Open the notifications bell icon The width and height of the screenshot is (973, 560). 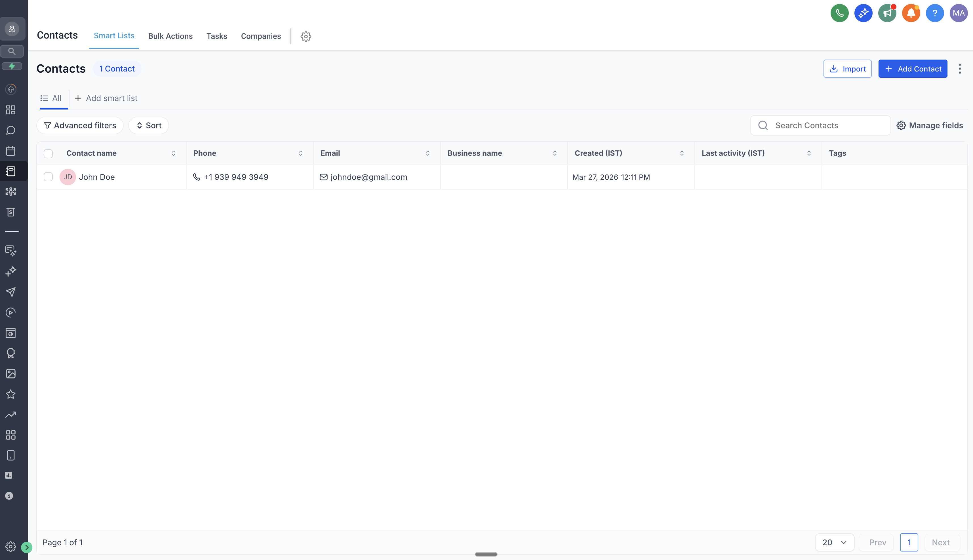tap(911, 13)
